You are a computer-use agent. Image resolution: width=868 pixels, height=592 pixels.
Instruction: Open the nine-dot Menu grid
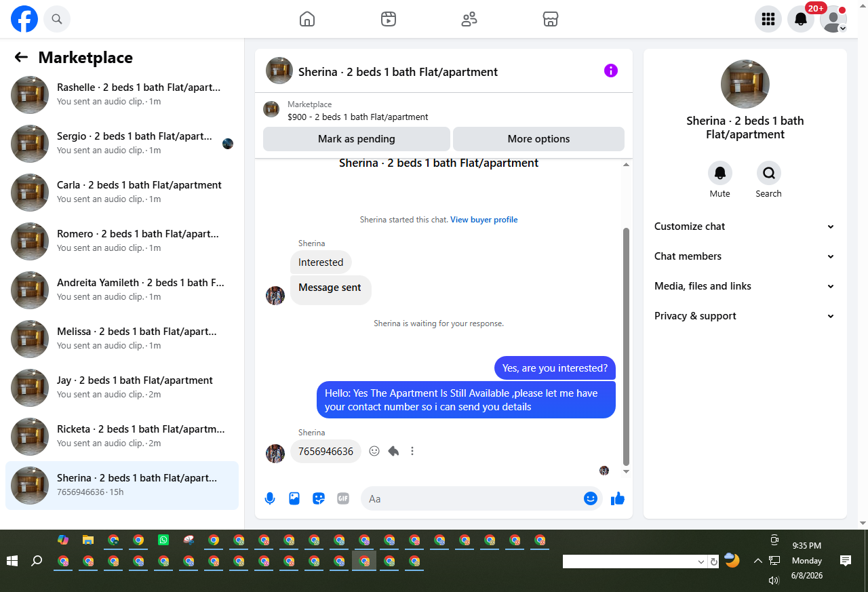768,19
